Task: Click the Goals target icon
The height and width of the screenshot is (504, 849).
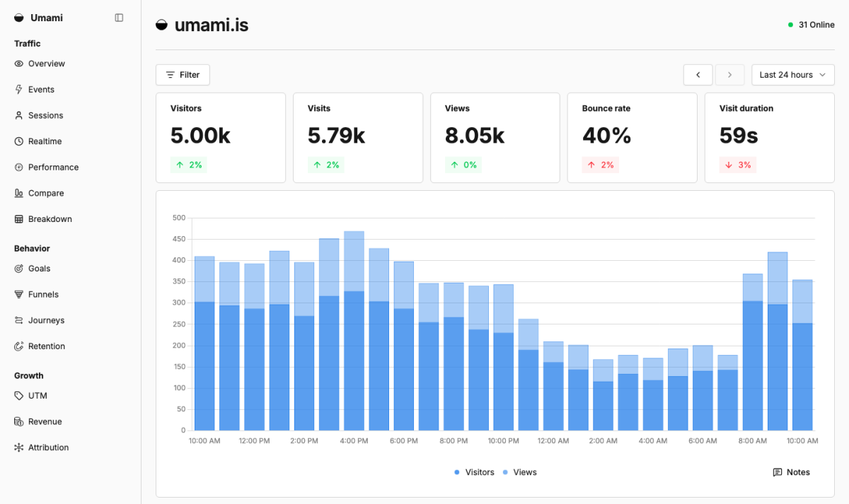Action: [19, 269]
